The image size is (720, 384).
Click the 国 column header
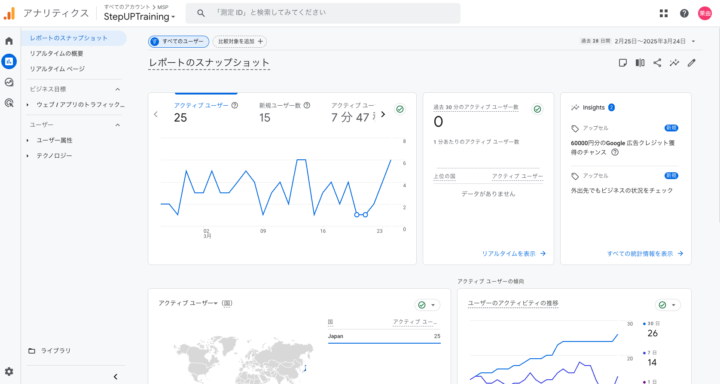click(330, 322)
